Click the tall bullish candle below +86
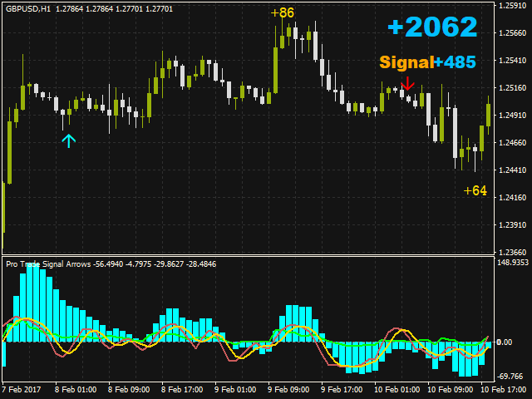532x399 pixels. click(275, 70)
